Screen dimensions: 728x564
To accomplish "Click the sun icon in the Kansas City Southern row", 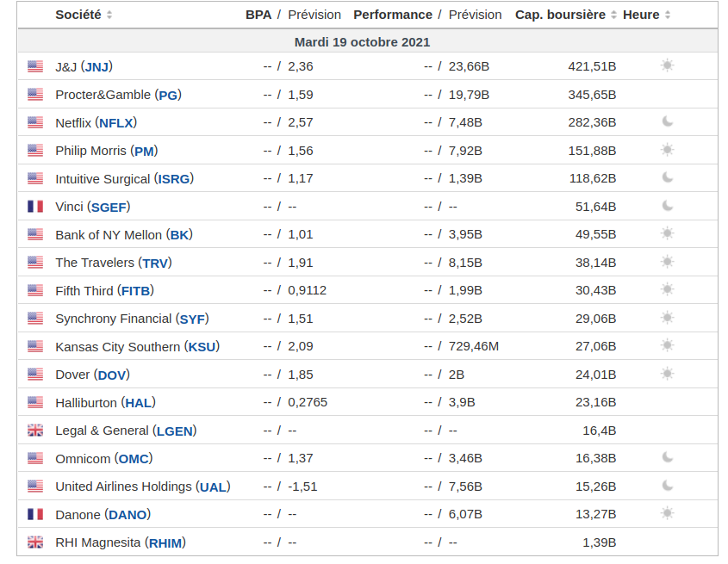I will pos(667,345).
